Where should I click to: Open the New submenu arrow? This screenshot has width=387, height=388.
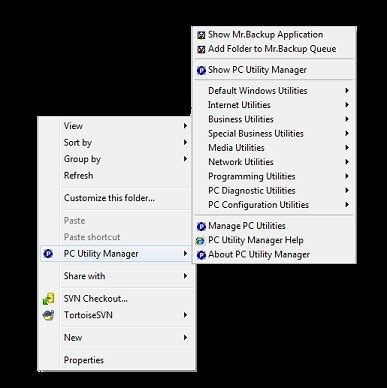(x=185, y=337)
